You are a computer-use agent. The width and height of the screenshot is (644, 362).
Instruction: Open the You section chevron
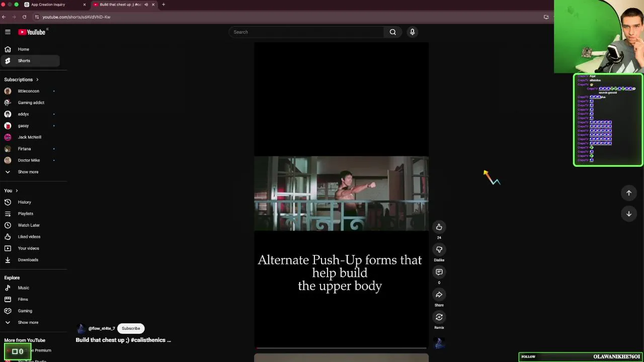(x=17, y=191)
